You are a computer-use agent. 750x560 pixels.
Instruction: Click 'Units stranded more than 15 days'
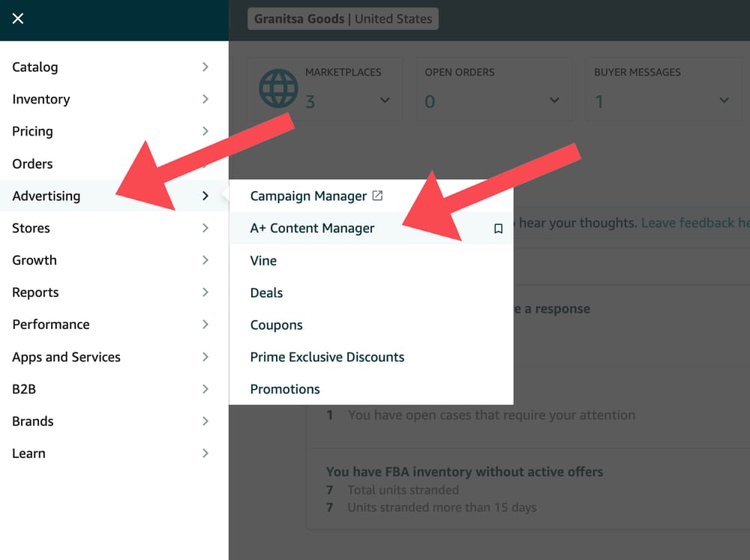tap(442, 508)
